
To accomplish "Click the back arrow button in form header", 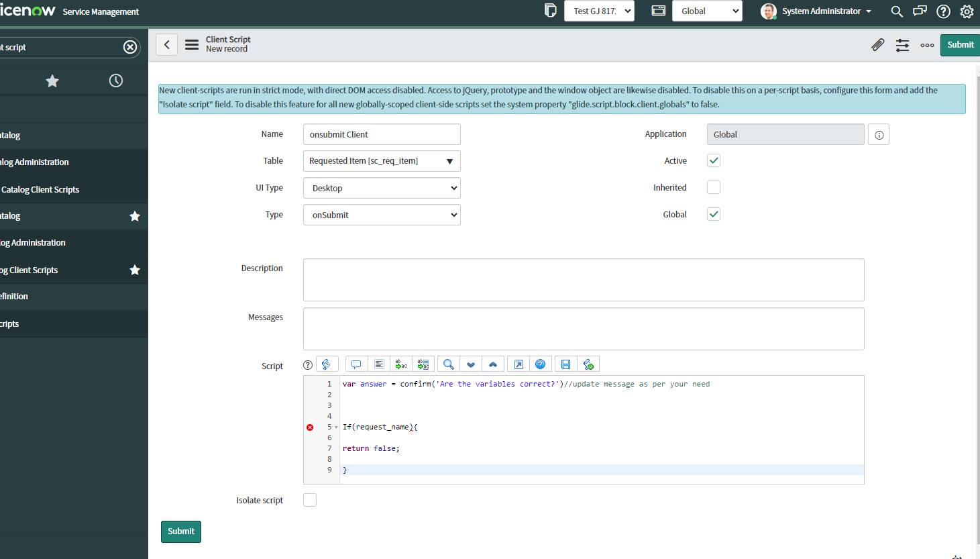I will click(167, 45).
